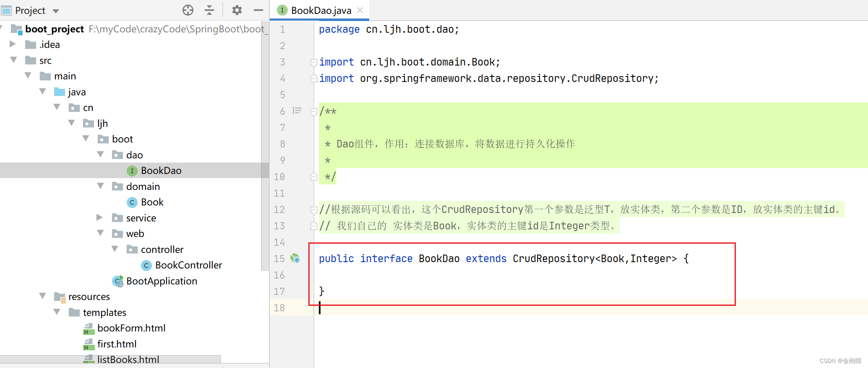Click the templates folder icon
The image size is (868, 368).
click(x=74, y=312)
